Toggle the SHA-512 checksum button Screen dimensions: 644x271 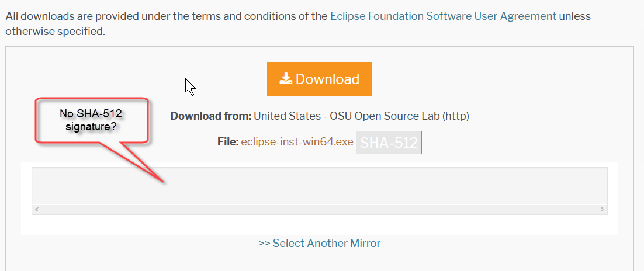(389, 143)
